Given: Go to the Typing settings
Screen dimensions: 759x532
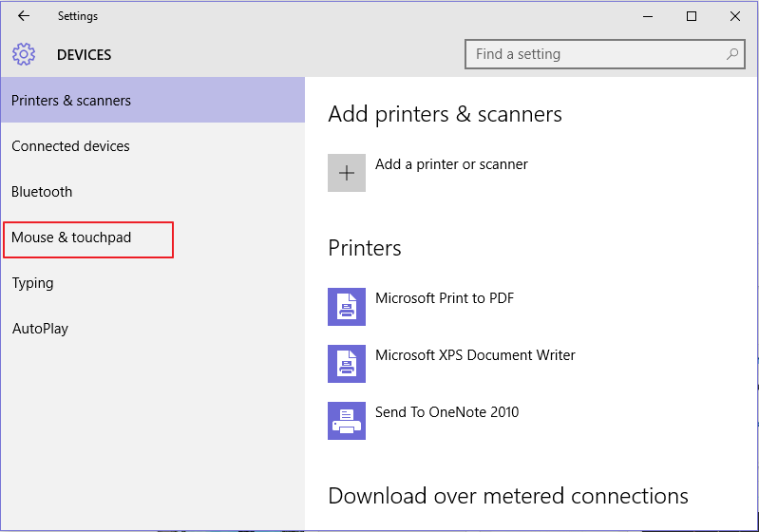Looking at the screenshot, I should 32,283.
